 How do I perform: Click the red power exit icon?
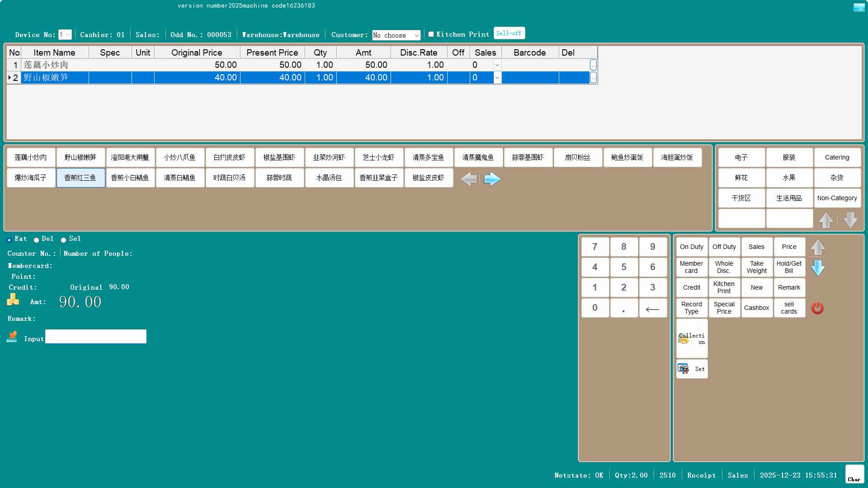point(817,308)
